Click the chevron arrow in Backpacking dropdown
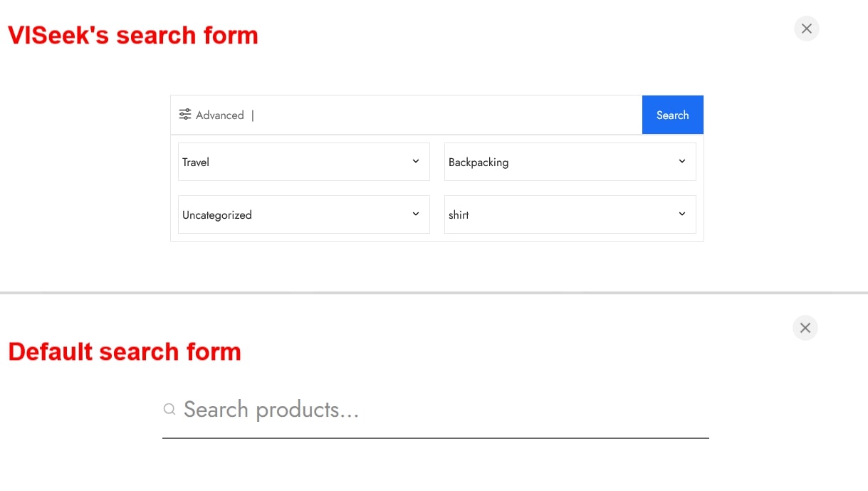Viewport: 868px width, 491px height. [x=682, y=161]
